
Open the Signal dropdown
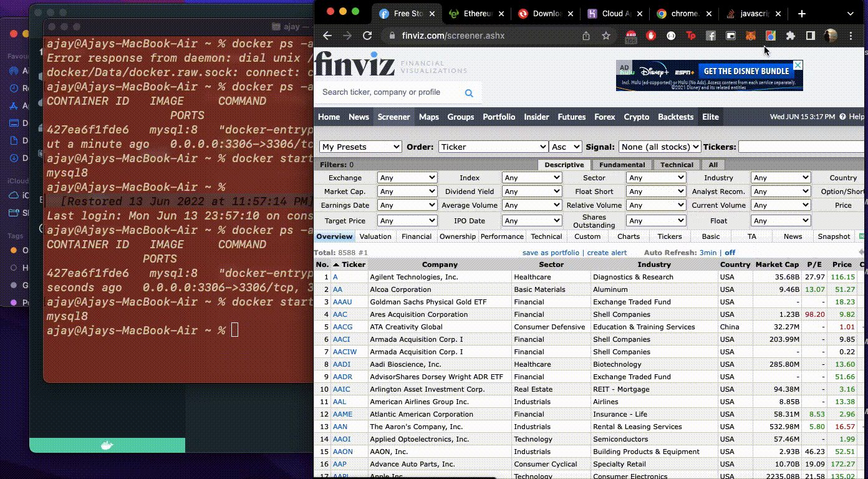pyautogui.click(x=660, y=147)
